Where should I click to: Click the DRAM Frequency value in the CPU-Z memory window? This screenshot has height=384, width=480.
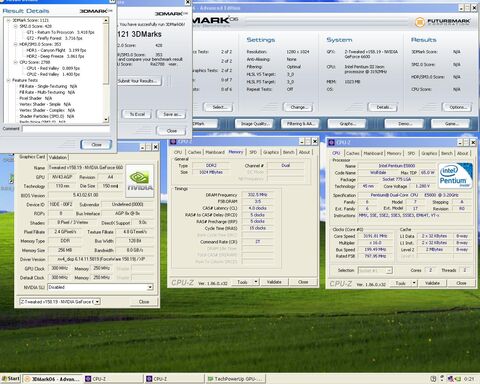click(x=257, y=195)
